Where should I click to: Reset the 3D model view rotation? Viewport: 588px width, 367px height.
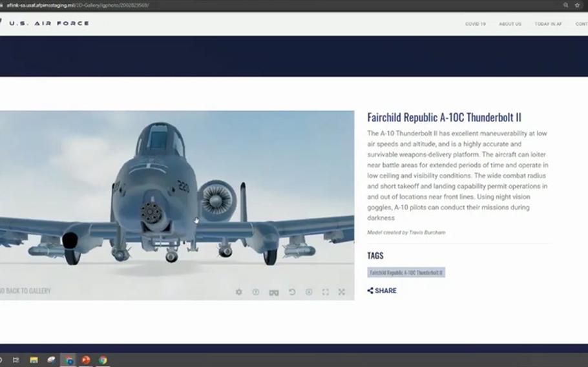point(292,291)
